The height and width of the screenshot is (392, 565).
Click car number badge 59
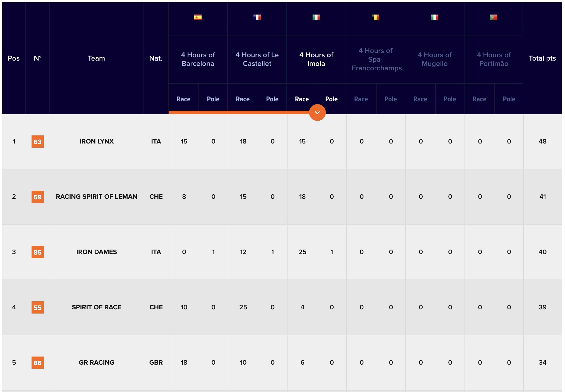[x=38, y=197]
